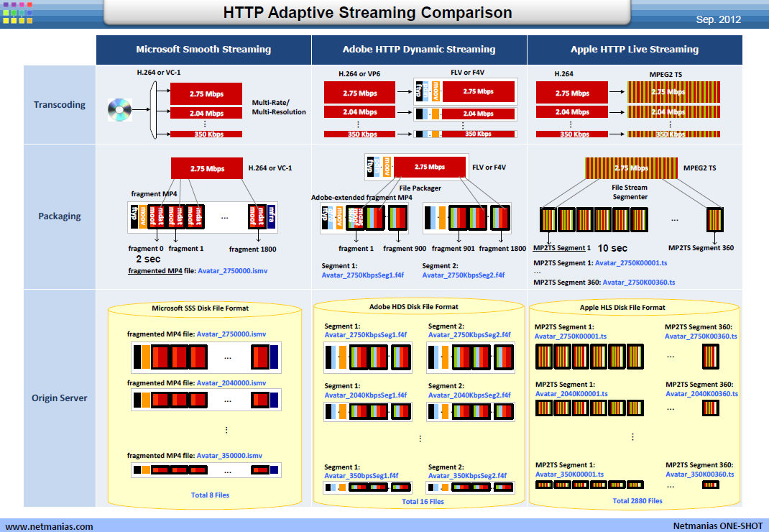Open Avatar_2750KbpsSeg1.f4f link in the Packaging row

(x=363, y=275)
